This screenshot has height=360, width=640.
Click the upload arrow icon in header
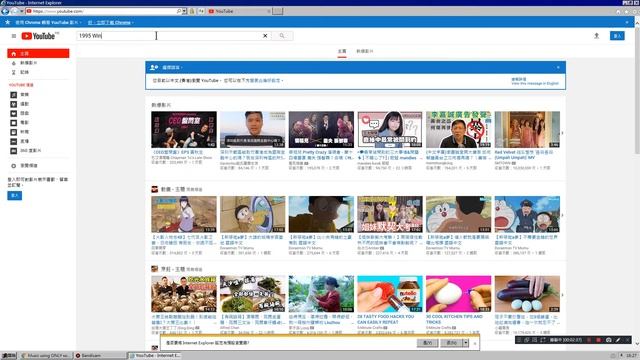tap(596, 36)
